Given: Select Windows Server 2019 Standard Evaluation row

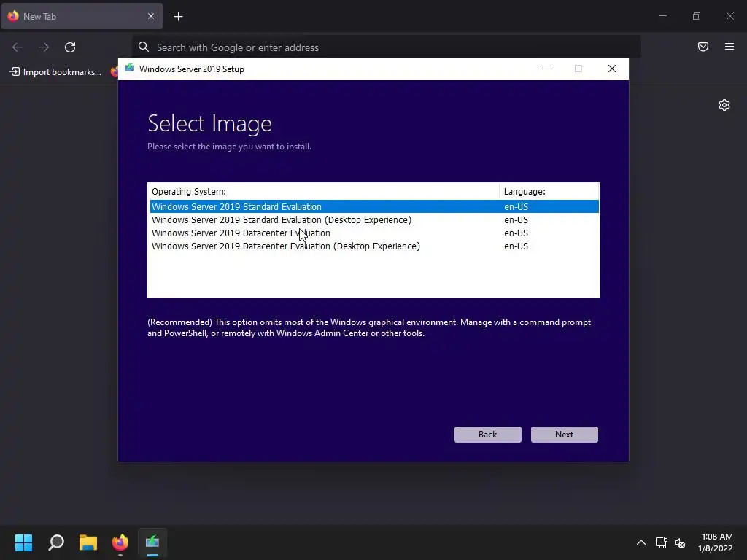Looking at the screenshot, I should click(374, 206).
